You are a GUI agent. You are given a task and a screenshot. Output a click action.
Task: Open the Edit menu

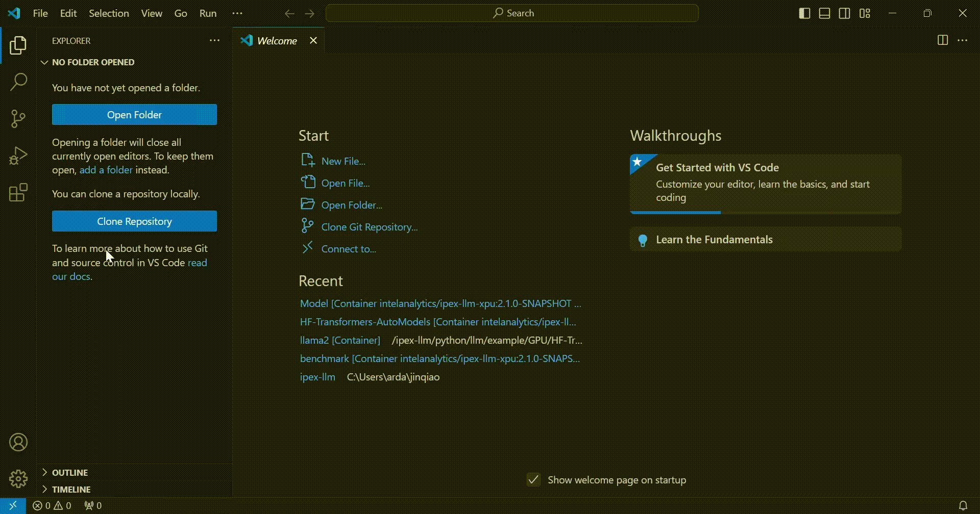(68, 13)
